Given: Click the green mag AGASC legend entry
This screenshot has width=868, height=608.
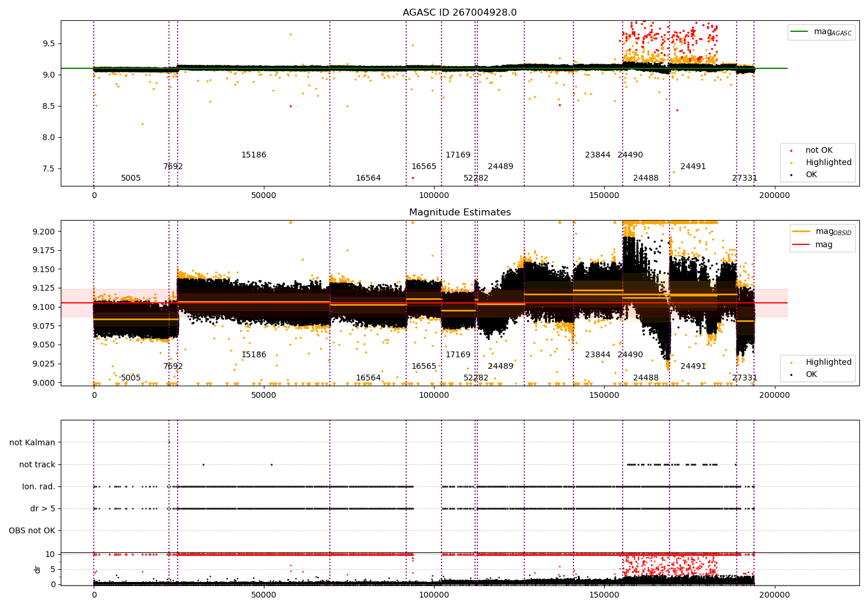Looking at the screenshot, I should tap(821, 32).
